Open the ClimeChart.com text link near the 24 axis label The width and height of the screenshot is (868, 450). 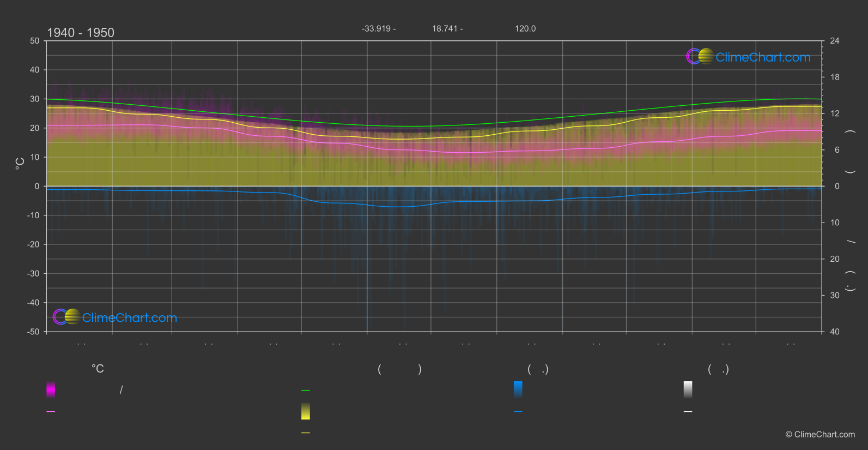[763, 57]
